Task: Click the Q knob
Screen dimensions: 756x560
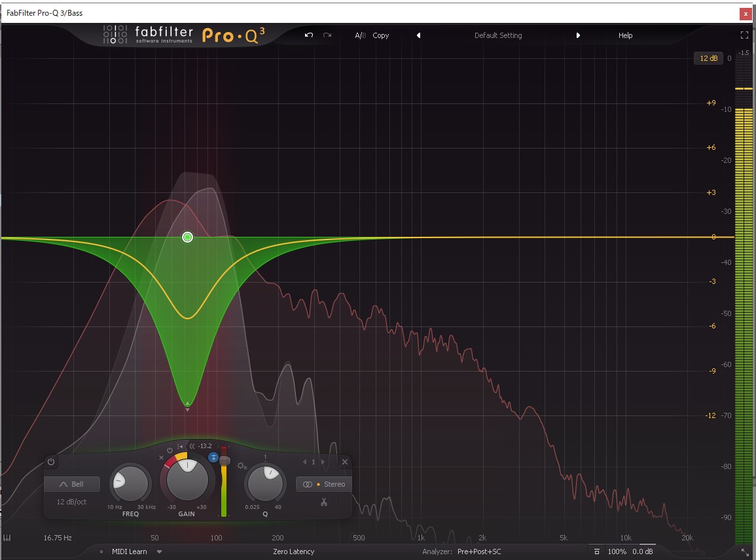Action: point(264,483)
